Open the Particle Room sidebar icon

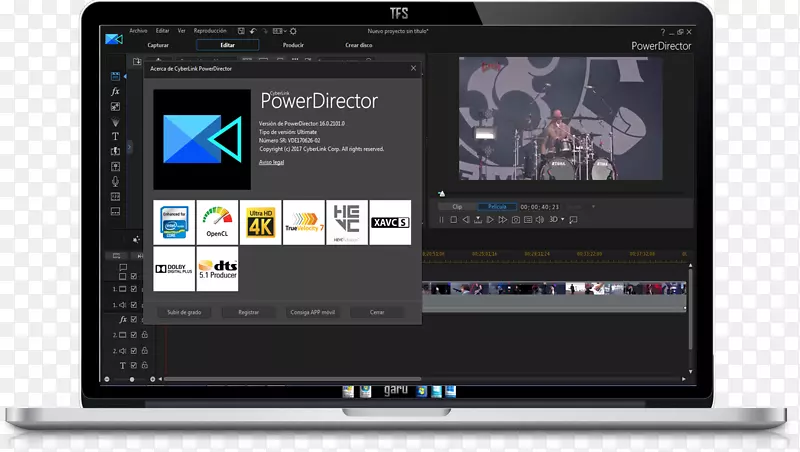coord(115,122)
